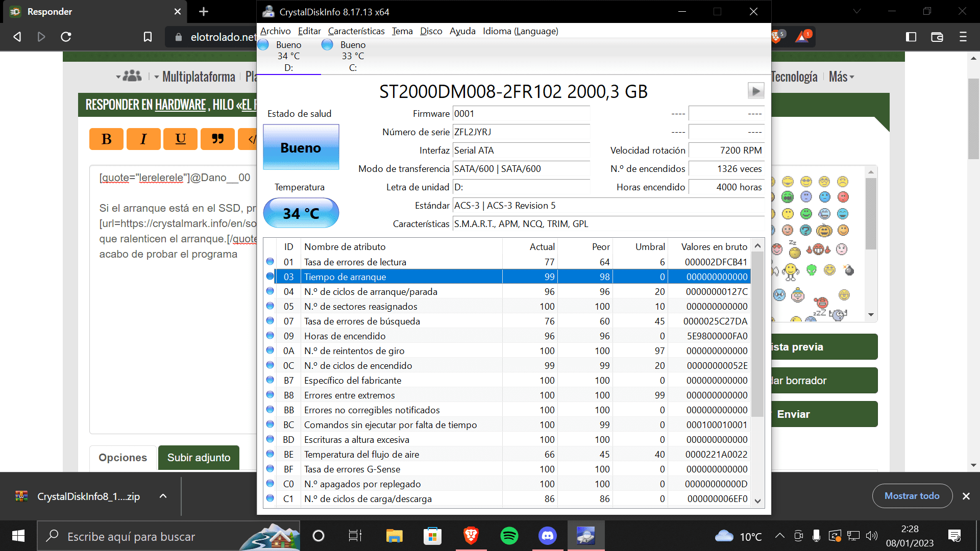
Task: Click the serial number field ZFL2JYRJ
Action: (x=521, y=132)
